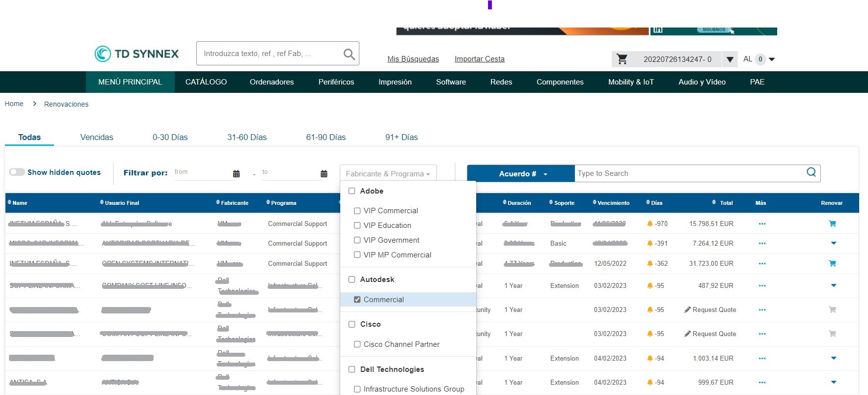Open more options for 1.003,14 EUR row
The height and width of the screenshot is (395, 868).
click(x=762, y=358)
